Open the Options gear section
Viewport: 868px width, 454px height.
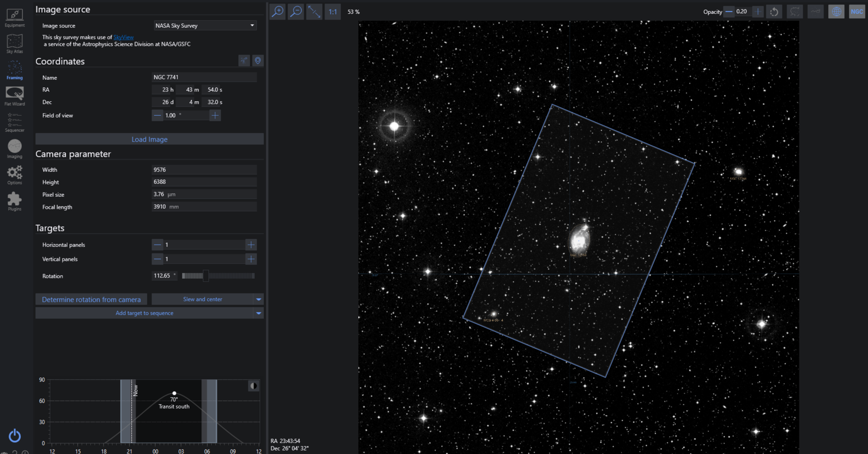pos(14,175)
